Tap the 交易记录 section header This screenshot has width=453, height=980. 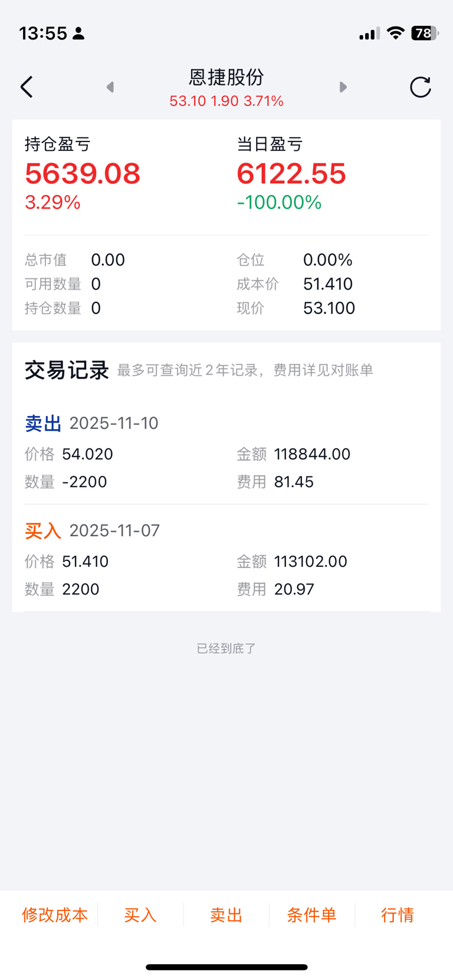point(67,370)
